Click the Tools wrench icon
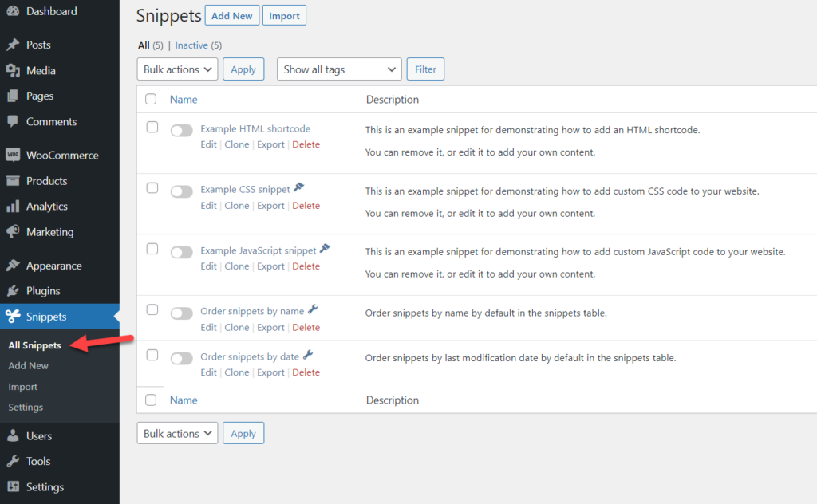The height and width of the screenshot is (504, 817). pos(13,461)
